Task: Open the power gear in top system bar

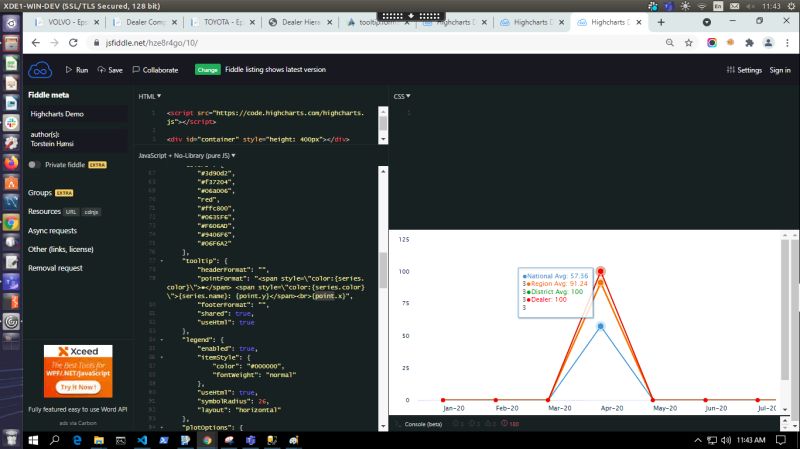Action: point(791,6)
